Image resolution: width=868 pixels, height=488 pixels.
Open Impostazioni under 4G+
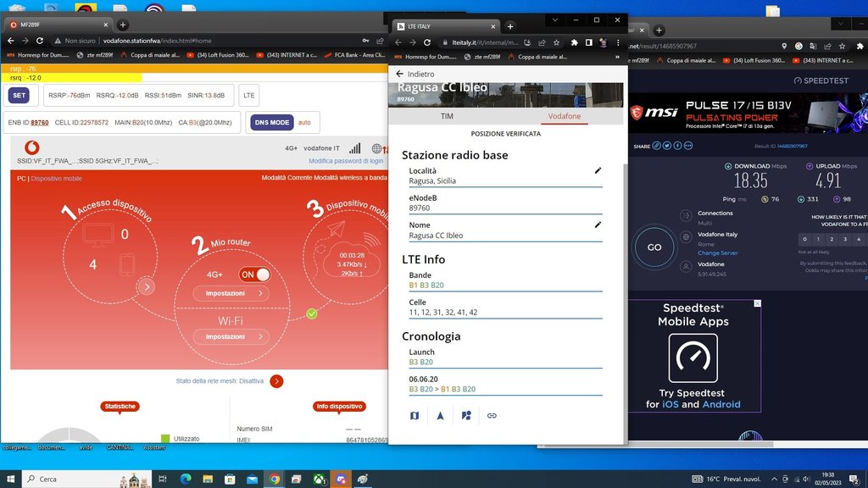[x=231, y=293]
